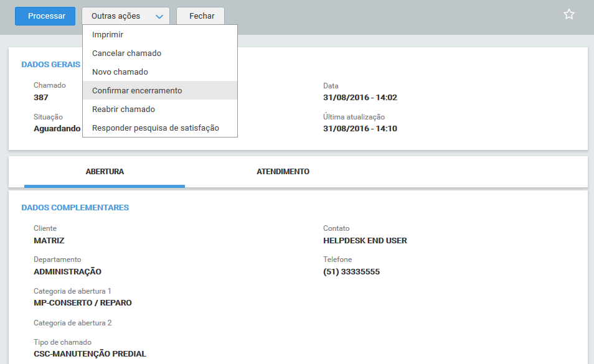Click the DADOS COMPLEMENTARES section header

(77, 208)
